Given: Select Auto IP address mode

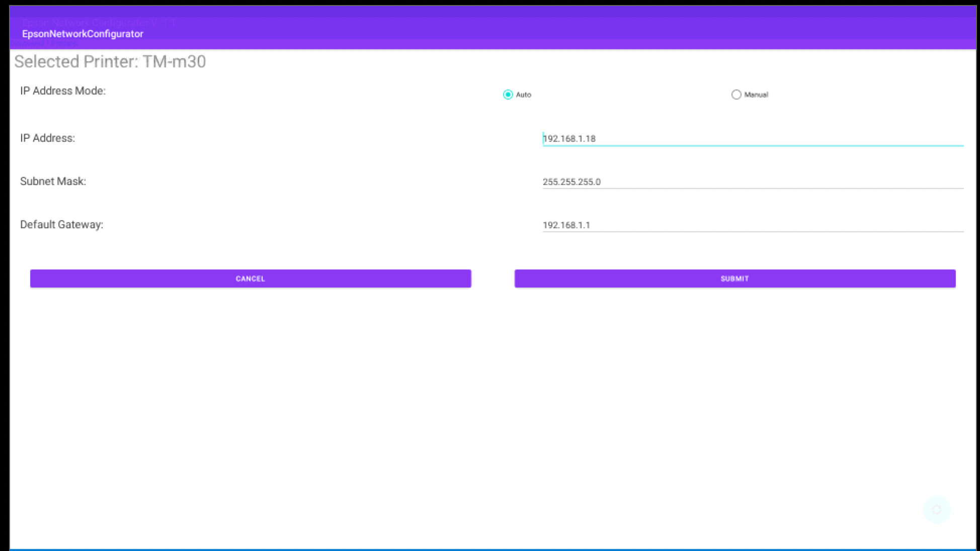Looking at the screenshot, I should click(x=508, y=95).
